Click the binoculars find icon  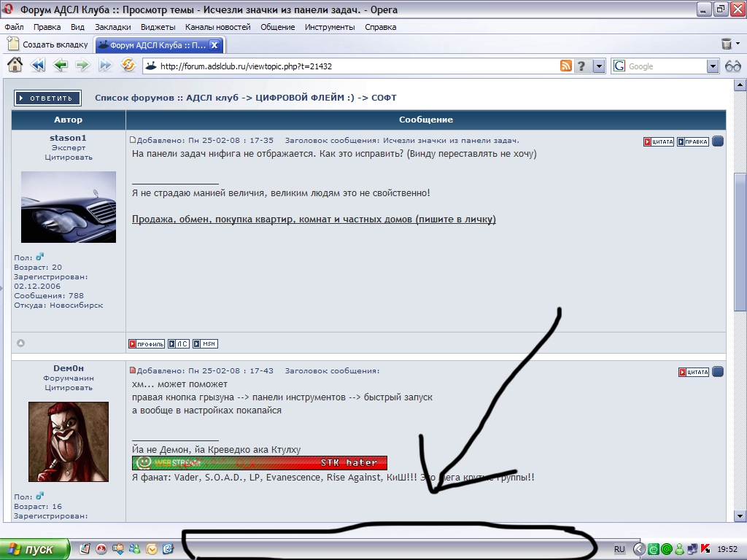(732, 66)
